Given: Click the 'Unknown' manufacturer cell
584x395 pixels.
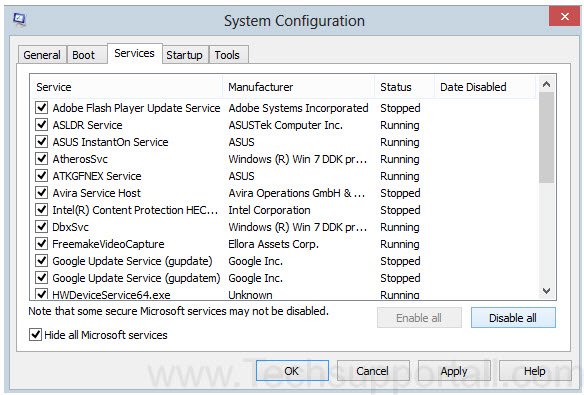Looking at the screenshot, I should [250, 295].
